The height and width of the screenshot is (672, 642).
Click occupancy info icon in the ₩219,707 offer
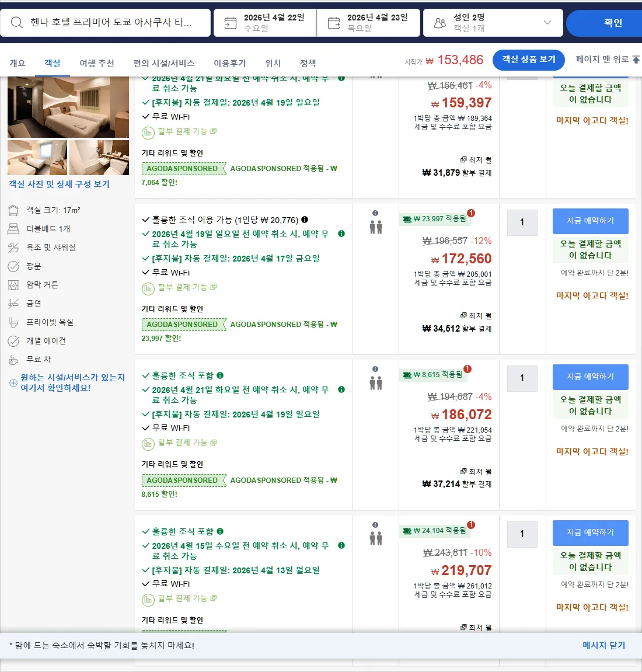tap(375, 525)
